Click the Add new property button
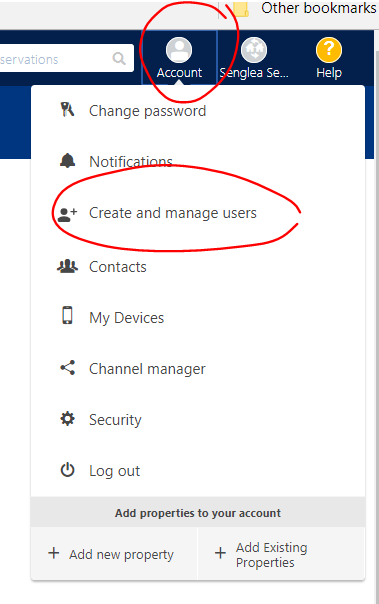The width and height of the screenshot is (379, 604). [114, 554]
